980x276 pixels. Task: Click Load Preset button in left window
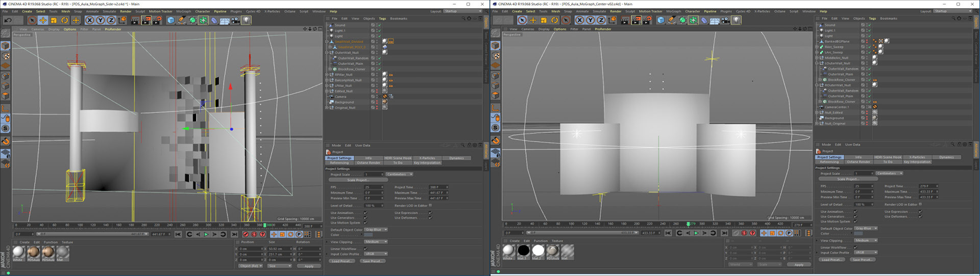tap(341, 261)
